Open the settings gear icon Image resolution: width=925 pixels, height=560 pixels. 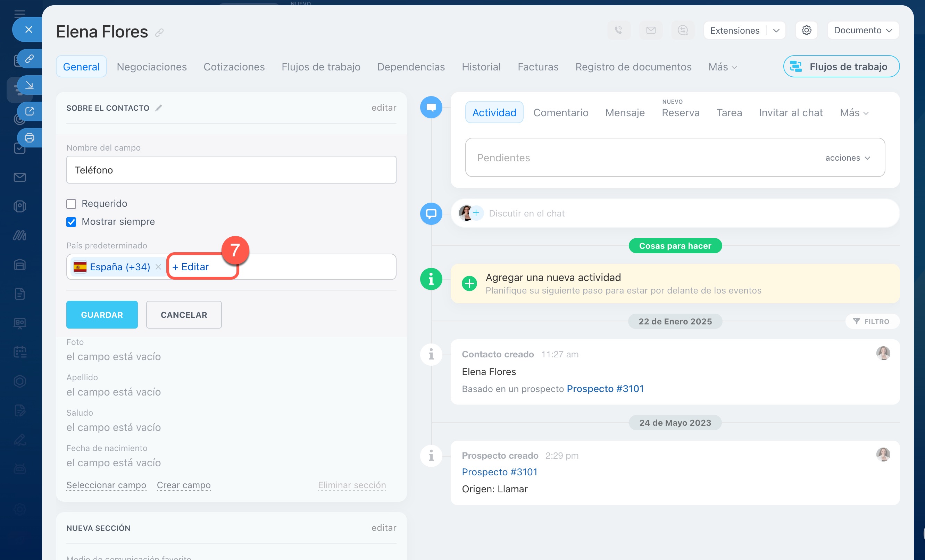coord(806,31)
